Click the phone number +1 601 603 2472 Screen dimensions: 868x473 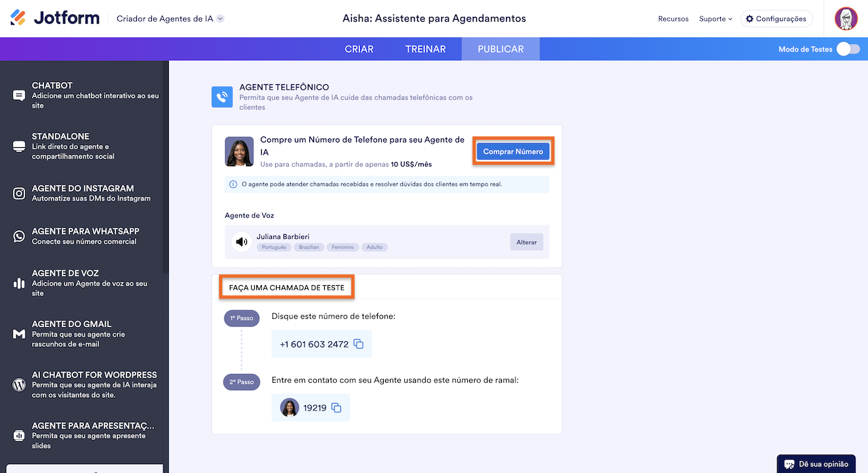click(314, 344)
